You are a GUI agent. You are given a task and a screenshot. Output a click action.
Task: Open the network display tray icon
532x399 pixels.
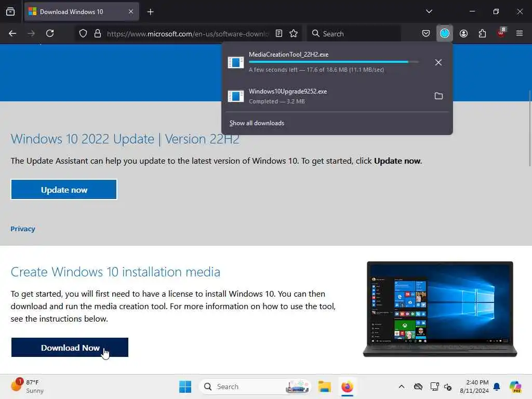(x=435, y=387)
